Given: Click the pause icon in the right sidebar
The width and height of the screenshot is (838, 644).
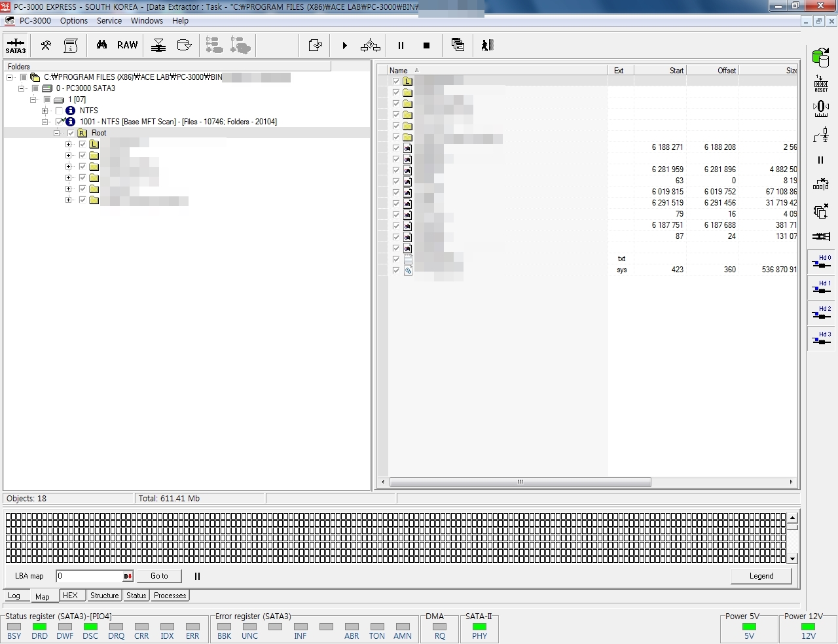Looking at the screenshot, I should (x=821, y=160).
